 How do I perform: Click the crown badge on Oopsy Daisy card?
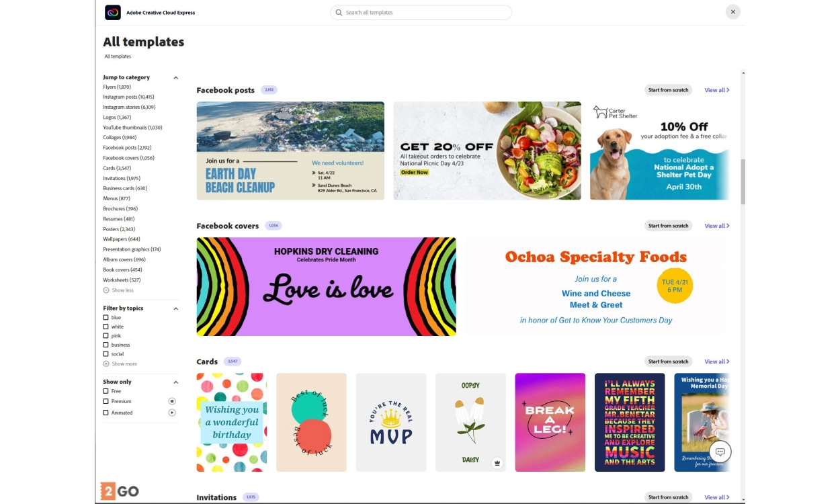tap(497, 462)
